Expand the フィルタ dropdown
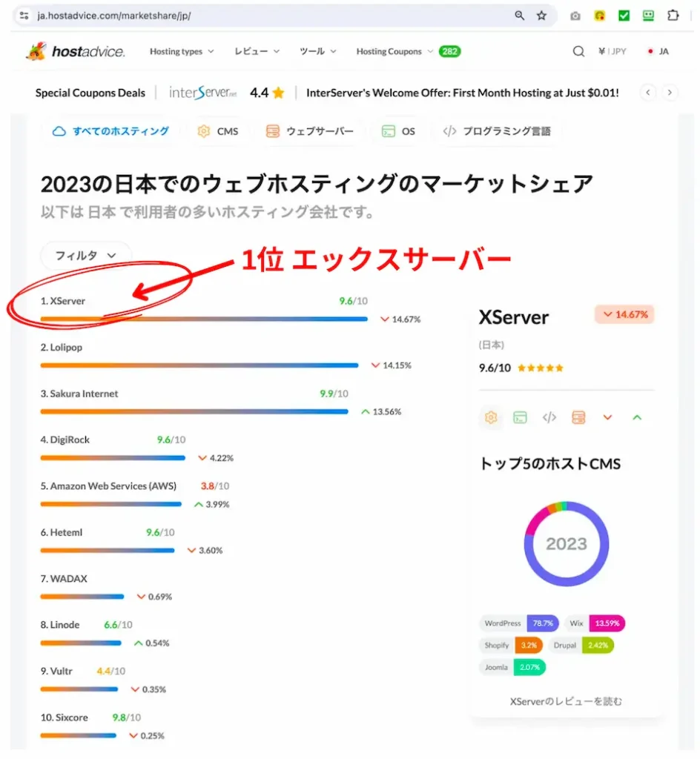Screen dimensions: 700x759 pyautogui.click(x=86, y=255)
